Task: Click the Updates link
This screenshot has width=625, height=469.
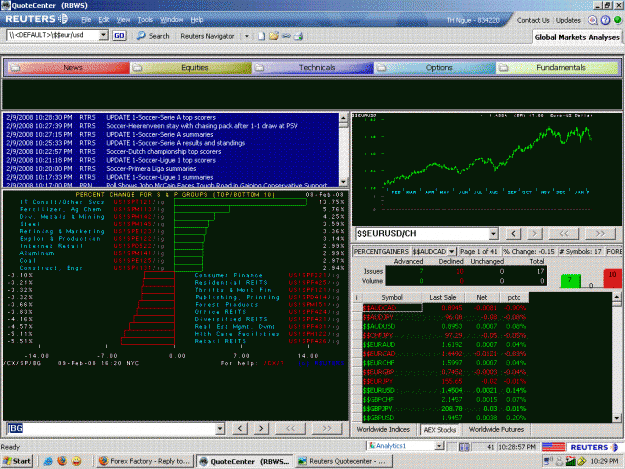Action: (x=568, y=20)
